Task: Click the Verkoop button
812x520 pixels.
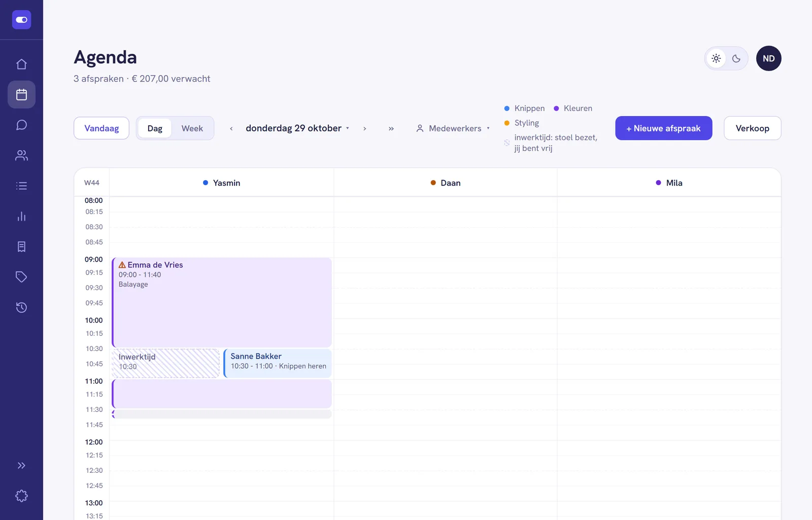Action: [x=752, y=128]
